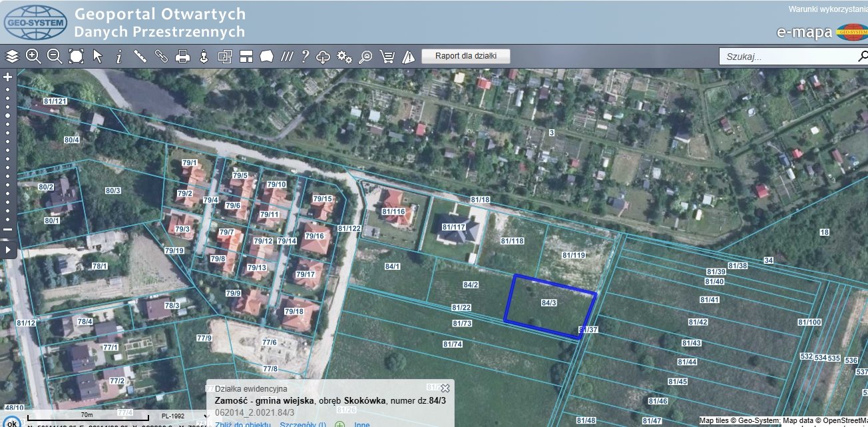Click parcel label 81/18
The width and height of the screenshot is (868, 427).
[480, 200]
